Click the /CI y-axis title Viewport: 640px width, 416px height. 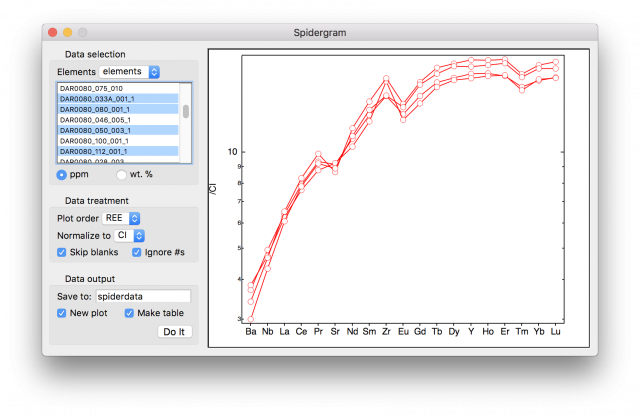click(x=213, y=189)
